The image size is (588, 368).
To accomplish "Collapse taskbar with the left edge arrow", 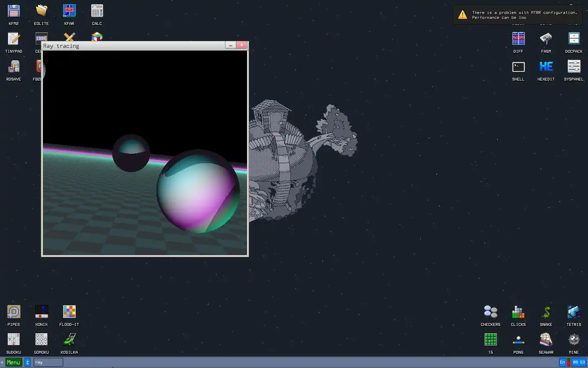I will pyautogui.click(x=2, y=362).
